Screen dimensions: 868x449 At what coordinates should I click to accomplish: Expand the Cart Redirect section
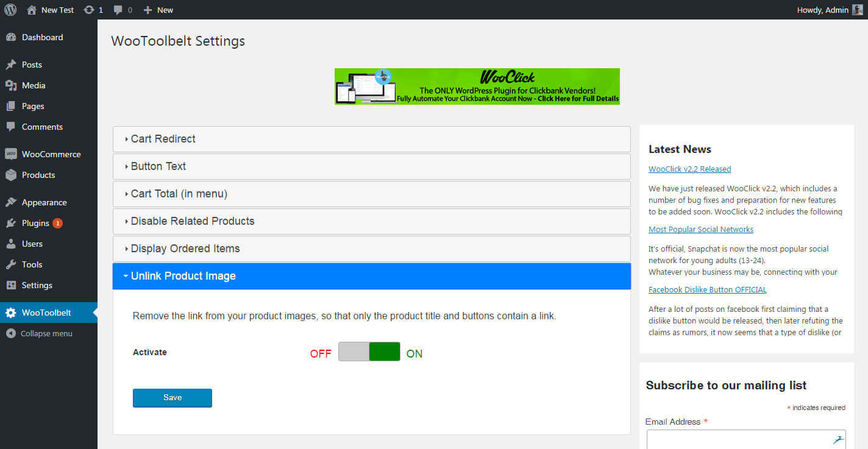372,139
